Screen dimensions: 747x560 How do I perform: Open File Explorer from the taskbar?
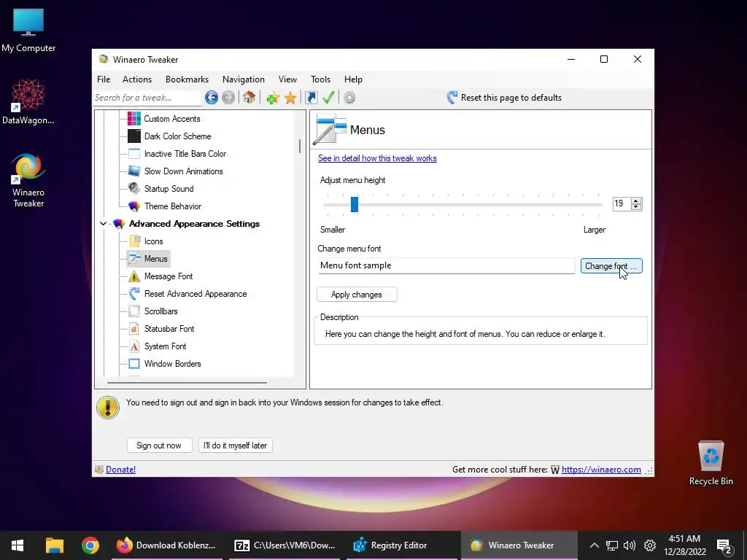(54, 545)
